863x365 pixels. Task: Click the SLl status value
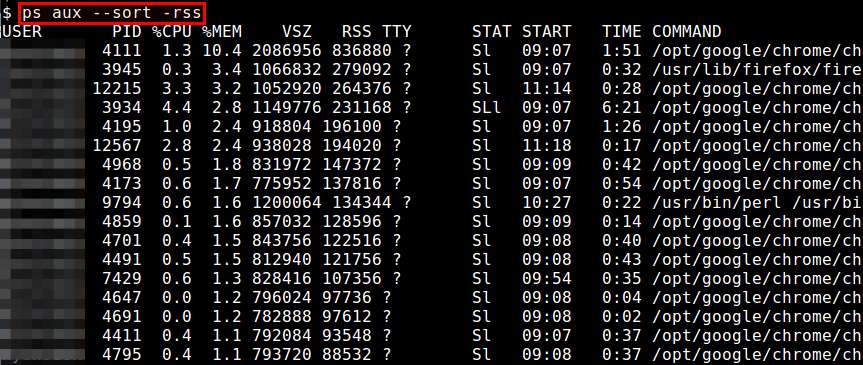click(x=487, y=107)
